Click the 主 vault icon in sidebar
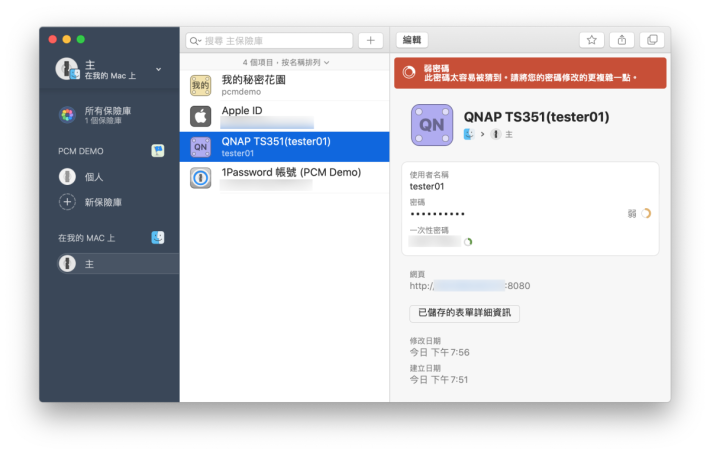Viewport: 710px width, 454px height. tap(67, 263)
